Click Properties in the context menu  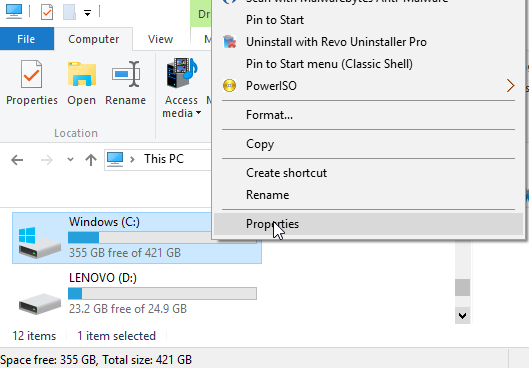pos(368,224)
